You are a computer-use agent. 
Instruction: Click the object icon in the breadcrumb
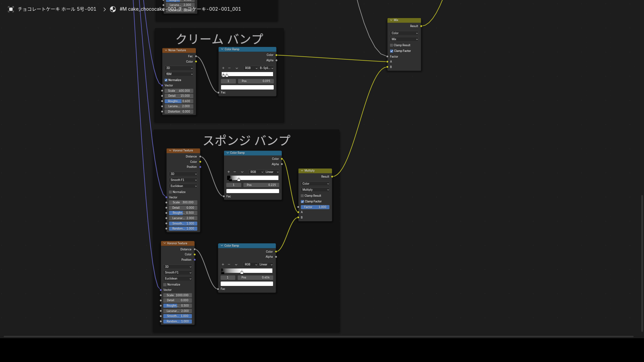(11, 9)
